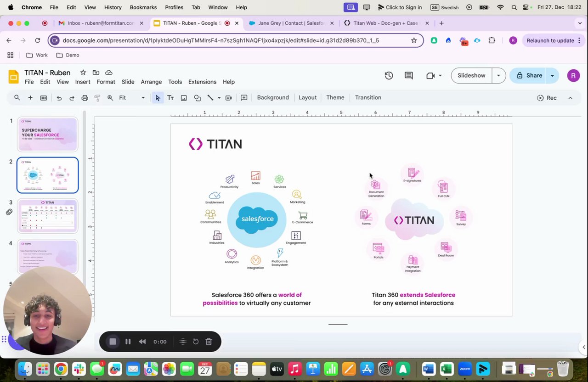Open the comments panel
The width and height of the screenshot is (588, 382).
pyautogui.click(x=408, y=76)
